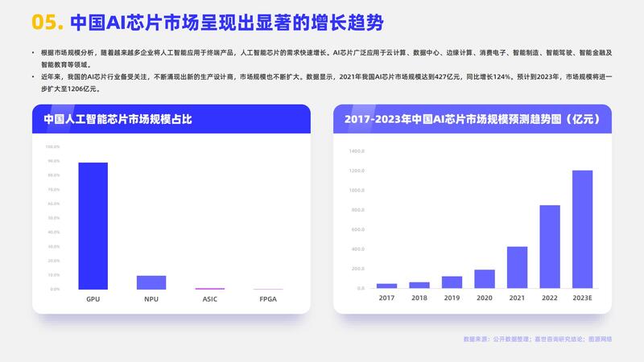Select the 2022 bar in forecast chart

550,246
